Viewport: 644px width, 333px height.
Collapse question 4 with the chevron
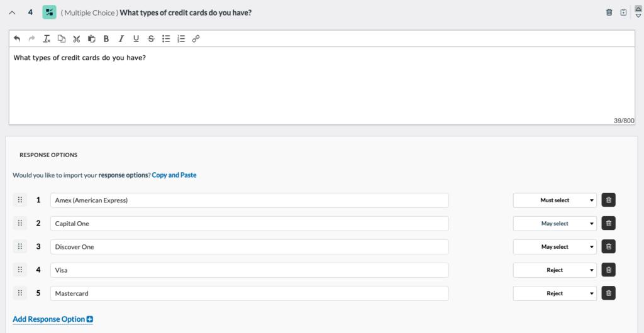(x=12, y=13)
